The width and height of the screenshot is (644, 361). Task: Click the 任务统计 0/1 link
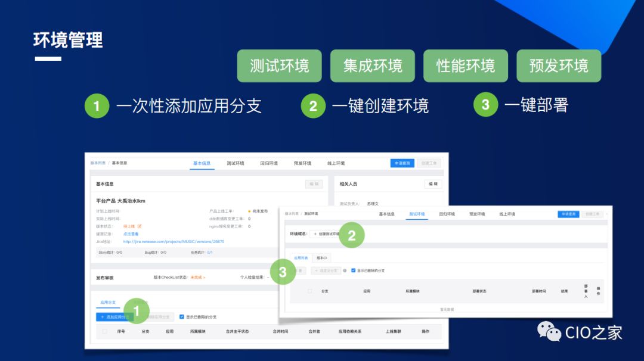point(210,253)
